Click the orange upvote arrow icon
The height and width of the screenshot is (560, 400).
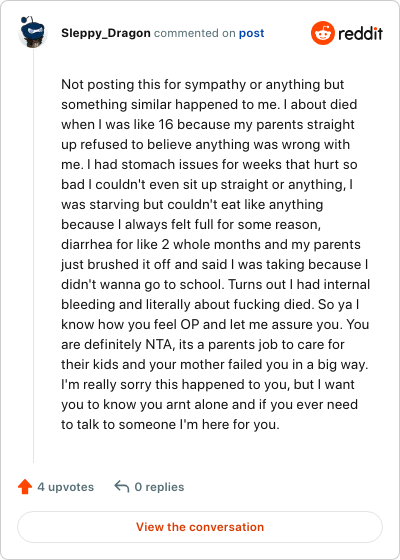pos(25,487)
